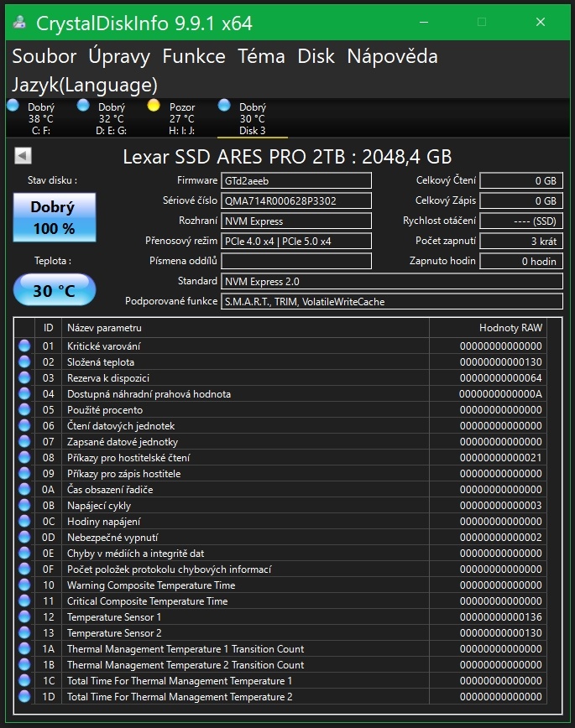
Task: Click status icon for Zapsané datové jednotky row
Action: click(24, 441)
